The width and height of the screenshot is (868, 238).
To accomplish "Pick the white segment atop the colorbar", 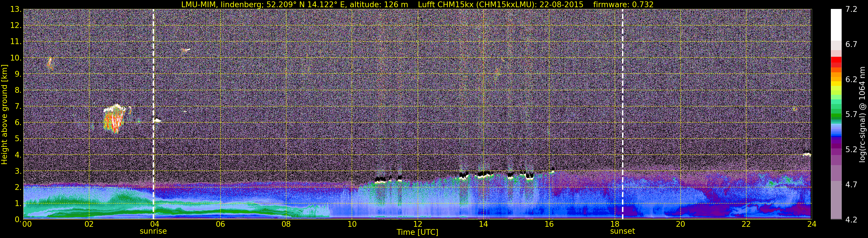I will [x=836, y=24].
